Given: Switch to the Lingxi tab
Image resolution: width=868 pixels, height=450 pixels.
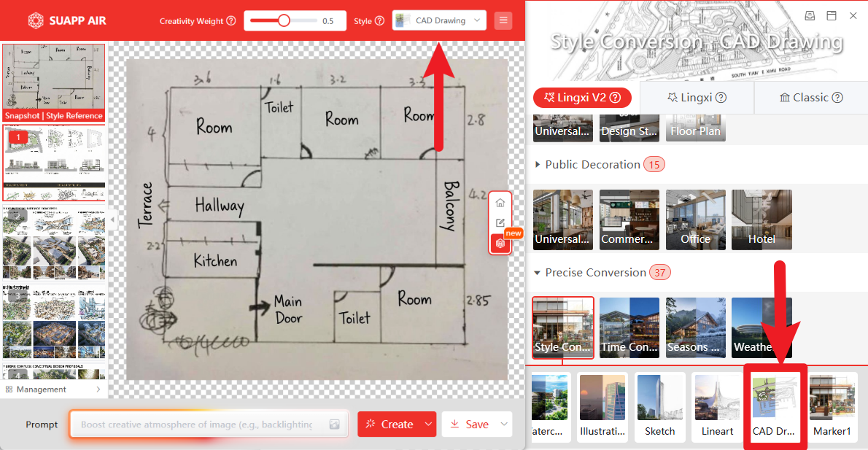Looking at the screenshot, I should coord(697,98).
